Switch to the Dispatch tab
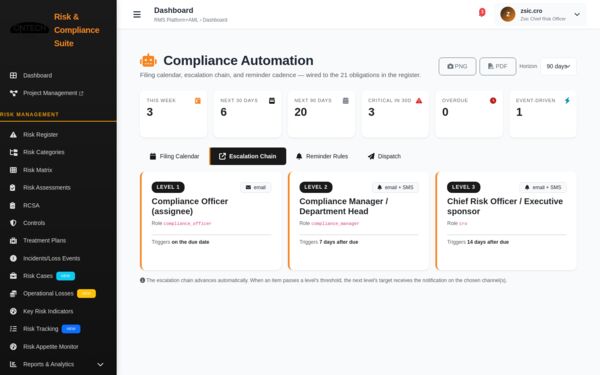 (x=384, y=156)
